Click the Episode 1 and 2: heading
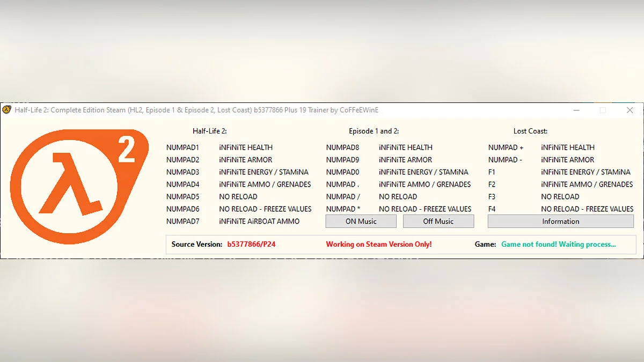Screen dimensions: 644x362 pyautogui.click(x=374, y=131)
